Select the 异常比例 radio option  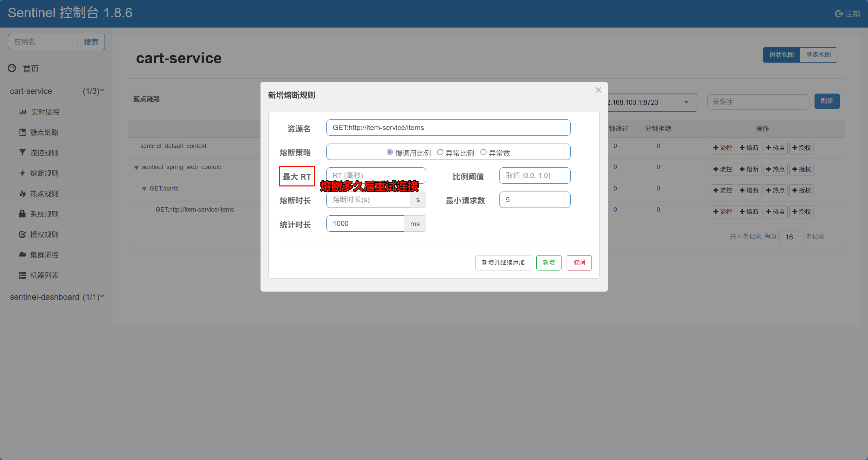pos(440,152)
